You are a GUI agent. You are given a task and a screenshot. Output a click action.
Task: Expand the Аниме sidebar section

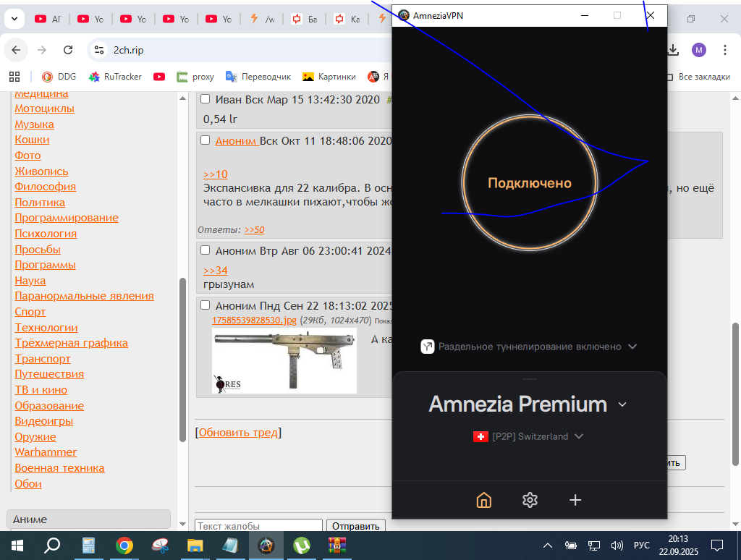click(x=88, y=519)
